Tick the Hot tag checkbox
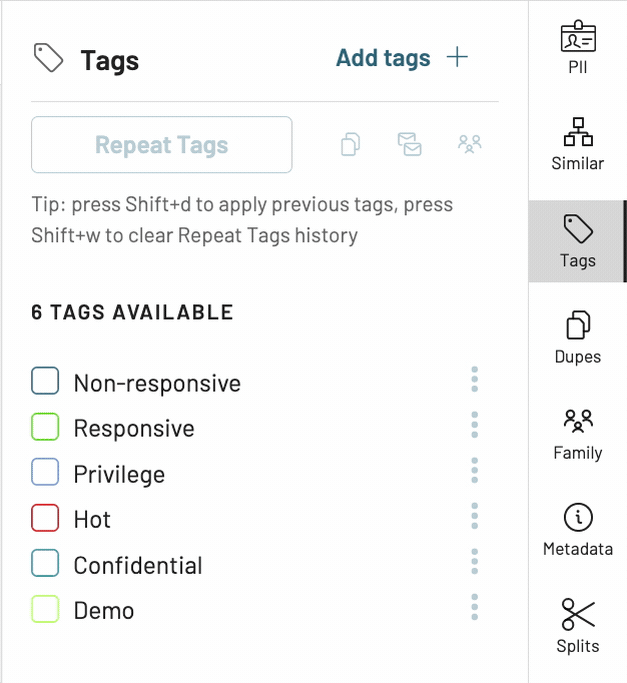The width and height of the screenshot is (627, 683). point(45,517)
